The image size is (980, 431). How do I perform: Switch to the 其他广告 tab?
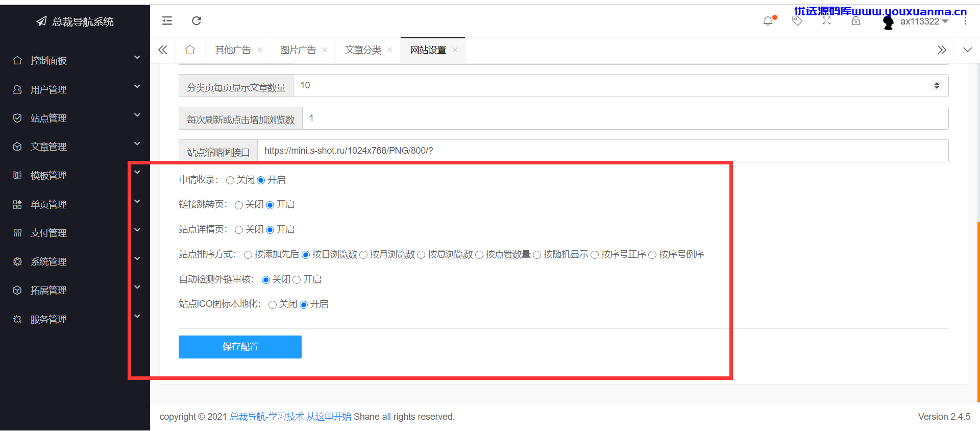coord(233,50)
